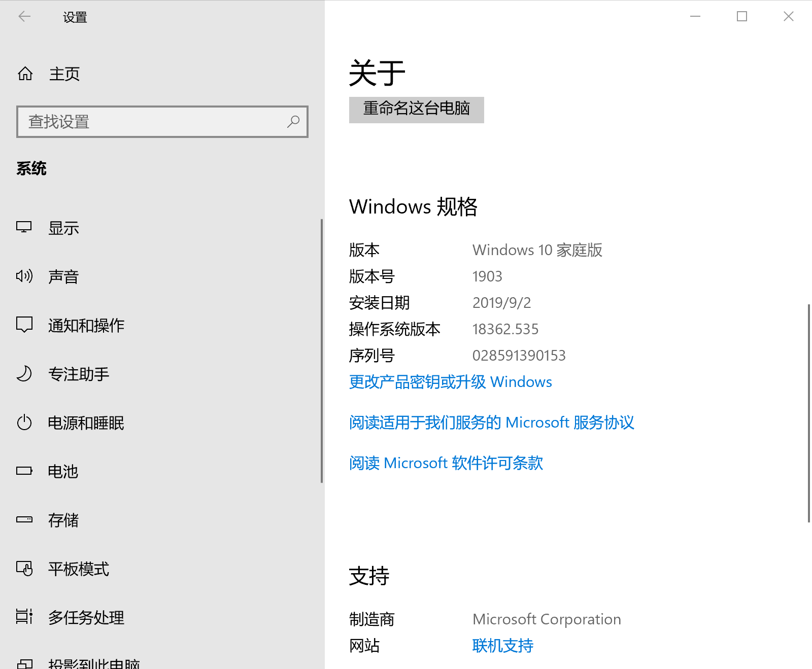This screenshot has height=669, width=812.
Task: Open 电池 settings
Action: [x=63, y=472]
